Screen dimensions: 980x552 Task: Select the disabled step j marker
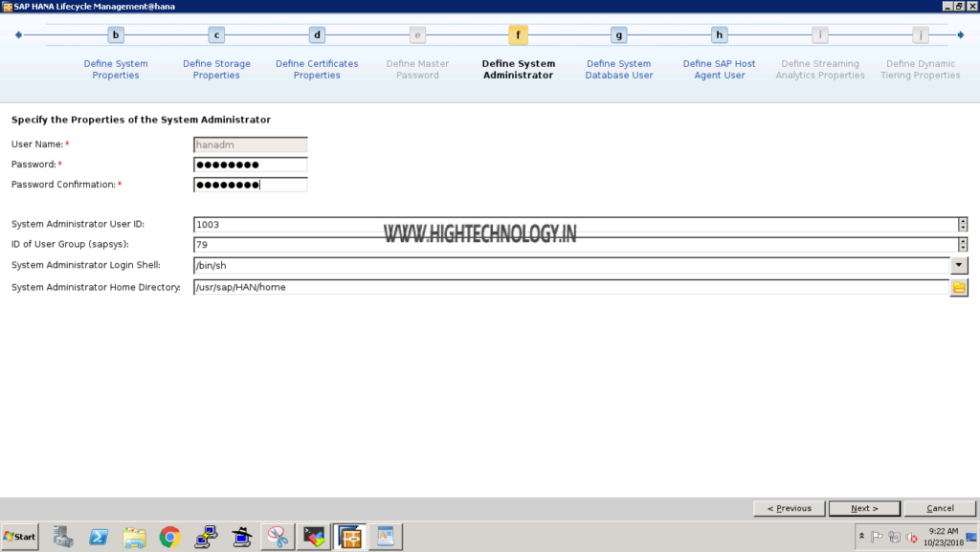[x=921, y=35]
